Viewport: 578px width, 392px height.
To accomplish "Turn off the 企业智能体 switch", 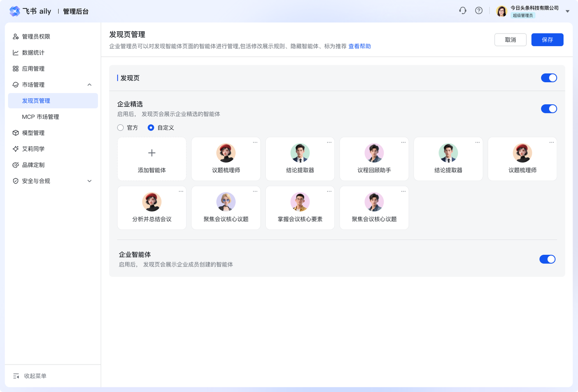I will [547, 259].
